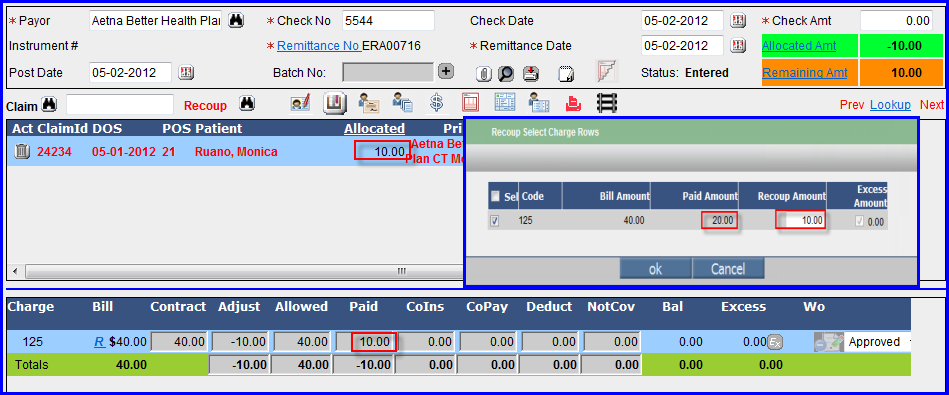Click the Check No field showing 5544
Viewport: 949px width, 395px height.
pos(388,21)
